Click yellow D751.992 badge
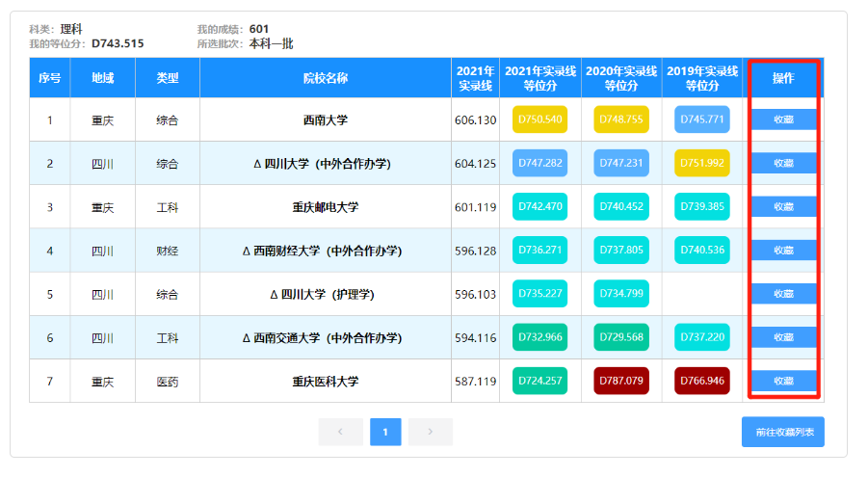Viewport: 868px width, 477px height. 702,163
